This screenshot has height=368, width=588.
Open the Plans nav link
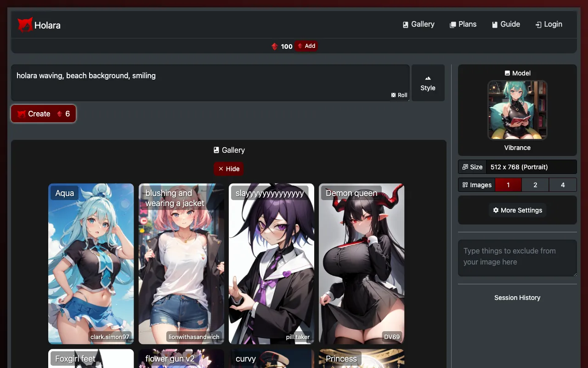pyautogui.click(x=463, y=24)
